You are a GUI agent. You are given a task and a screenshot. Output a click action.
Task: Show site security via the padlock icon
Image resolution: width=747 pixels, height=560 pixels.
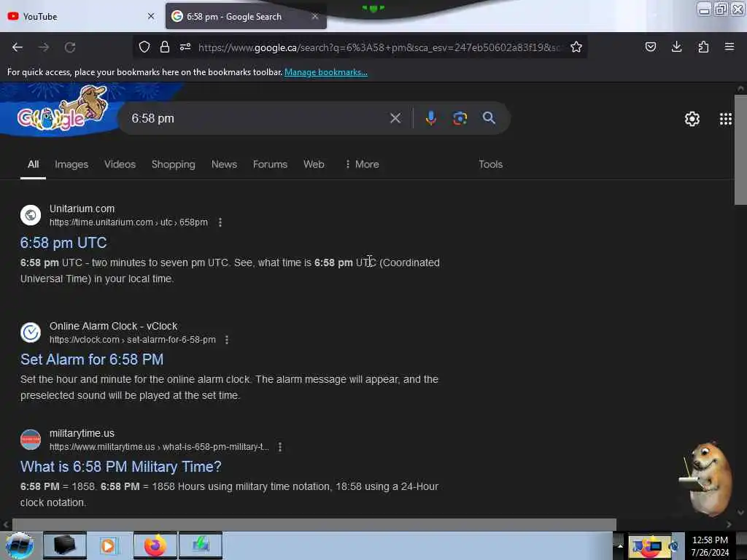pyautogui.click(x=165, y=47)
